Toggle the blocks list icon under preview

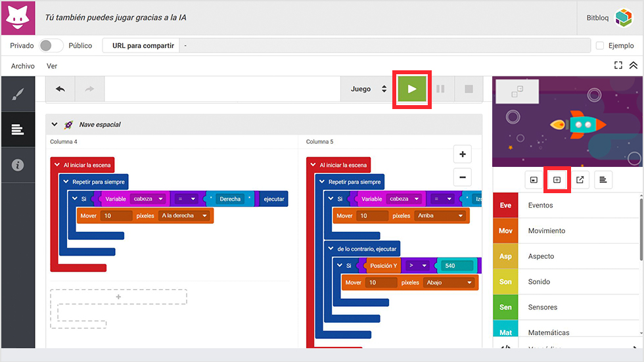point(603,180)
